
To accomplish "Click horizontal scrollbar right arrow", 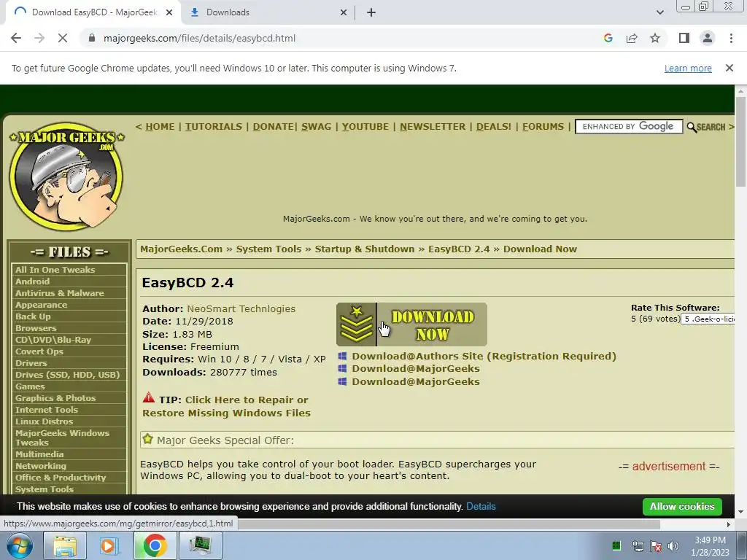I will (x=729, y=524).
